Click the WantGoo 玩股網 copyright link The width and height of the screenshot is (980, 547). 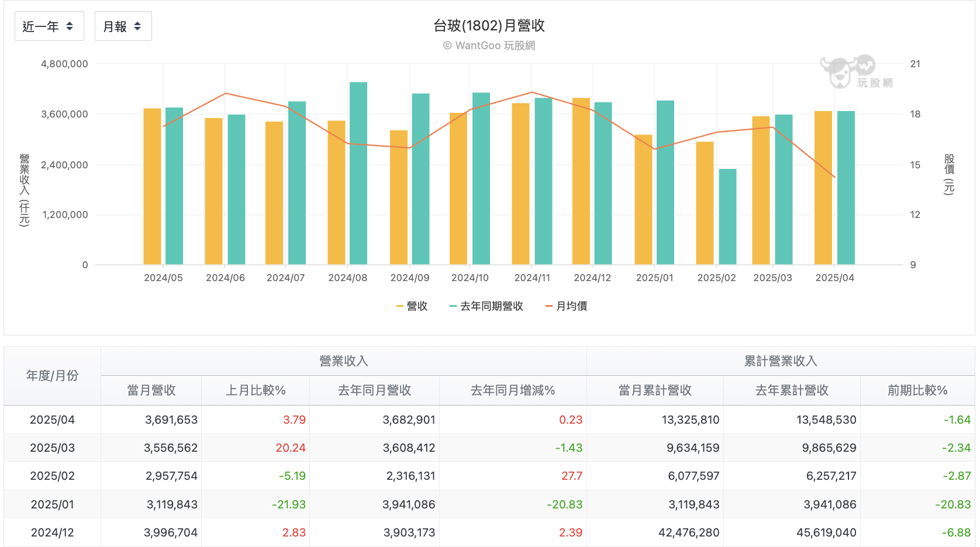coord(489,46)
